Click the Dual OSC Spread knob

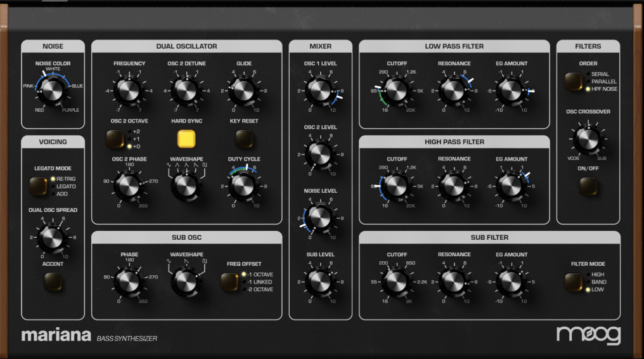pos(53,237)
